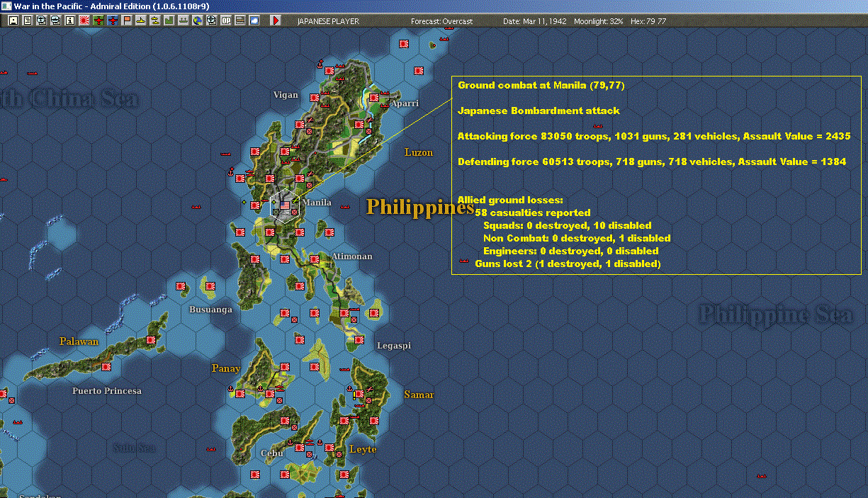Select Japanese flag unit above Puerto Princesa
Image resolution: width=868 pixels, height=498 pixels.
tap(106, 368)
